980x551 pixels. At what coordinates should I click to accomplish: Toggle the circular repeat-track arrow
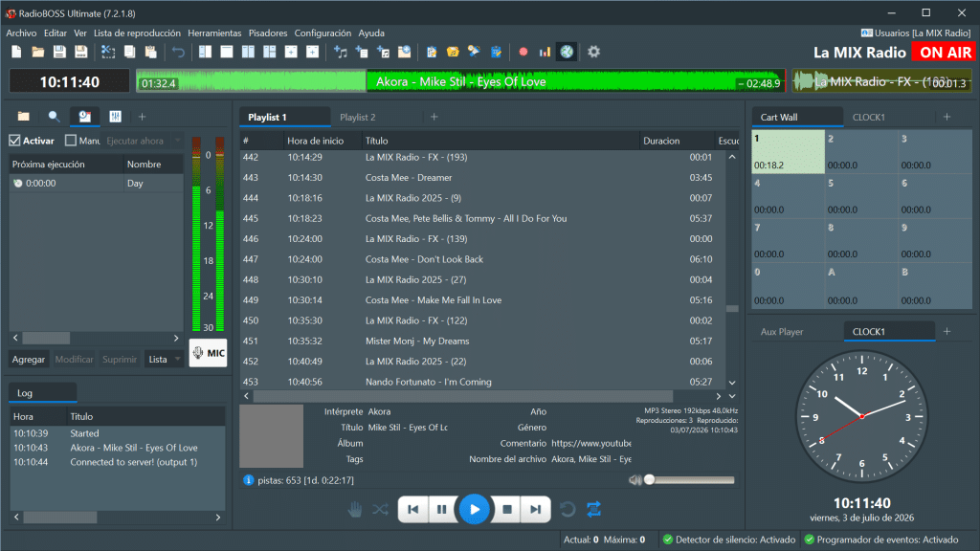(x=568, y=509)
